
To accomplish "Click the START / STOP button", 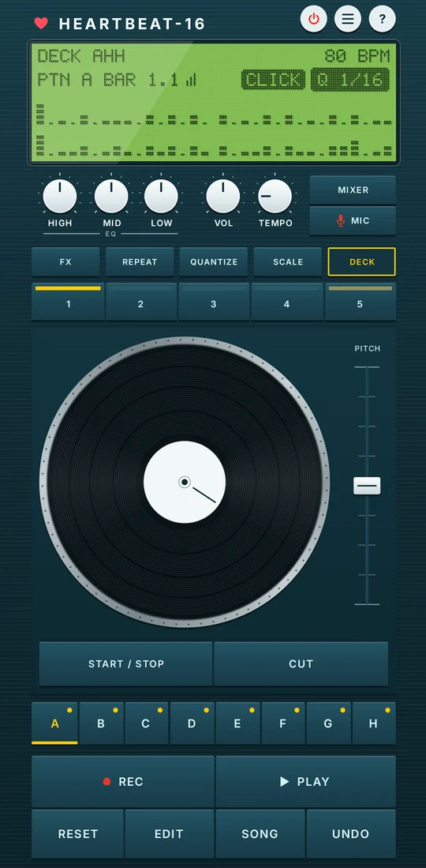I will tap(126, 663).
